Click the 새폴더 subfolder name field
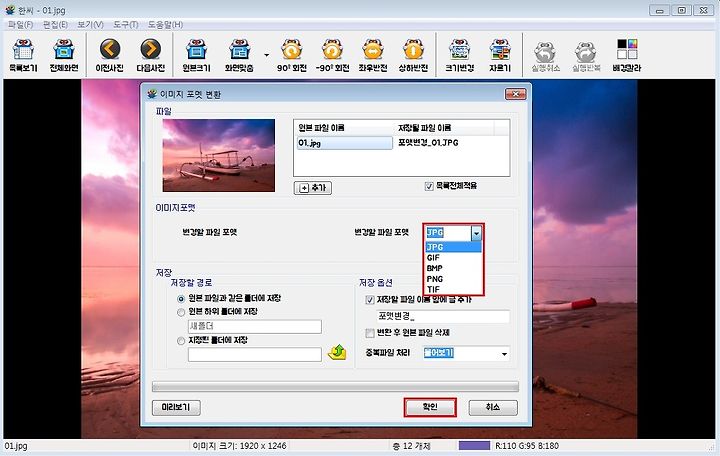The width and height of the screenshot is (720, 456). tap(255, 327)
